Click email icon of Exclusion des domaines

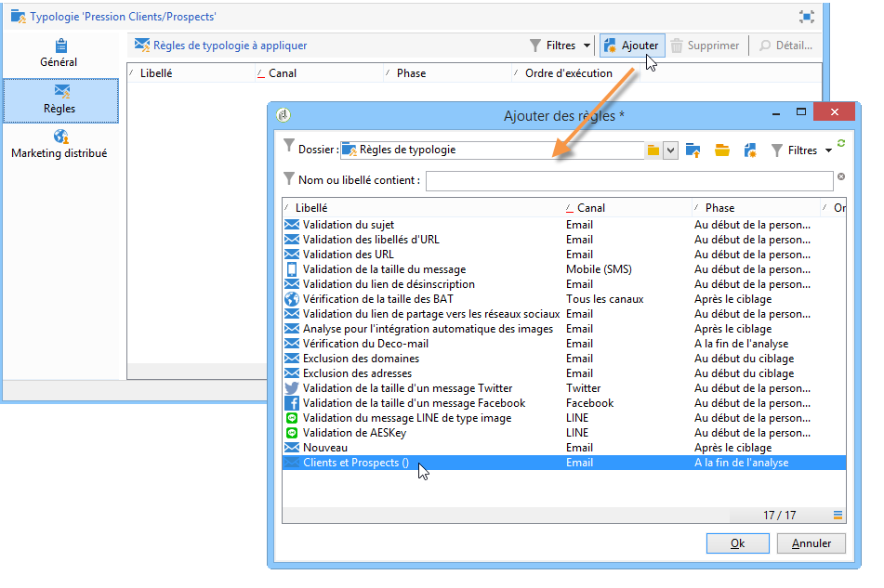(x=292, y=359)
